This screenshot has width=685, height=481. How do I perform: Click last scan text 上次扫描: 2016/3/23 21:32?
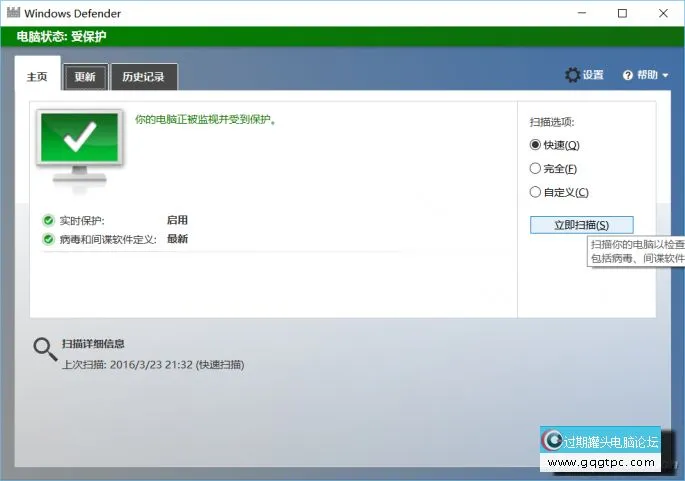pos(152,364)
